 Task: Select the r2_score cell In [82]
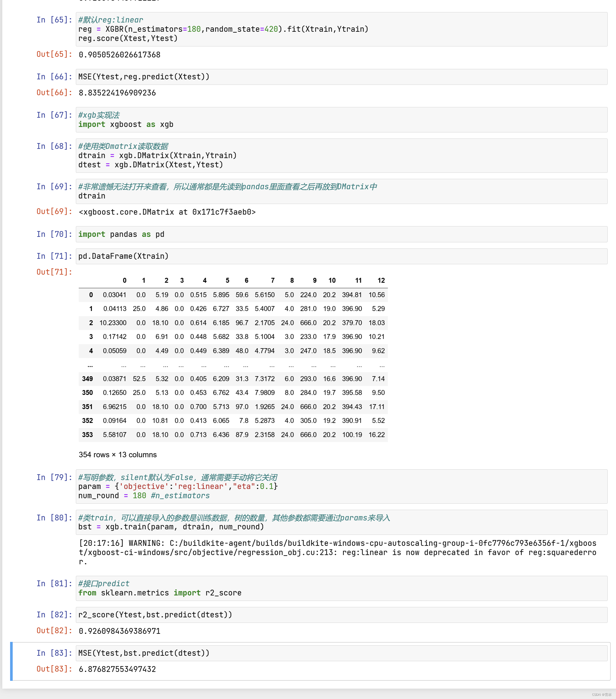pyautogui.click(x=341, y=615)
